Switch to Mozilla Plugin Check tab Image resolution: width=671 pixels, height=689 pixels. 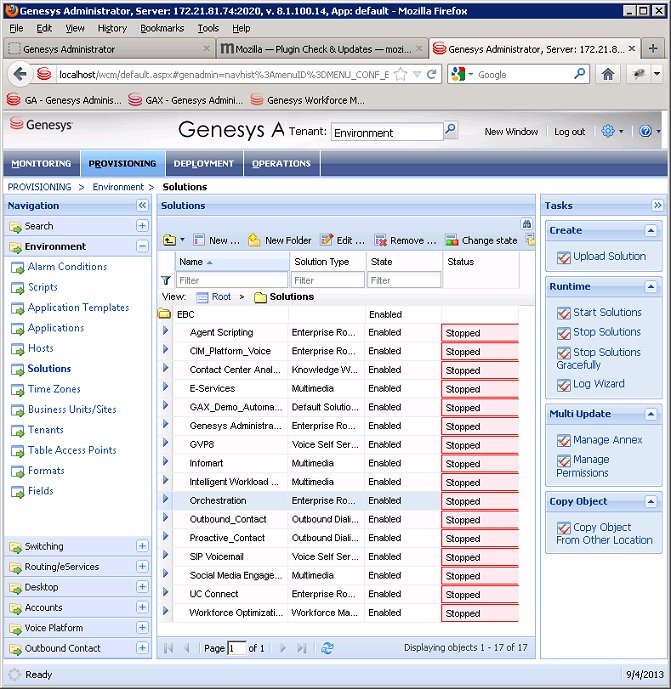click(322, 49)
